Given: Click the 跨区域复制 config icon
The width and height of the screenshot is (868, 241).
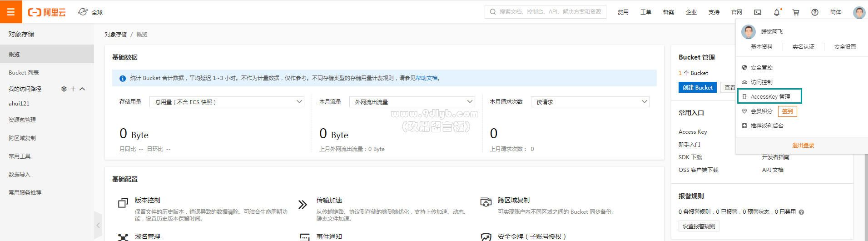Looking at the screenshot, I should [x=486, y=202].
